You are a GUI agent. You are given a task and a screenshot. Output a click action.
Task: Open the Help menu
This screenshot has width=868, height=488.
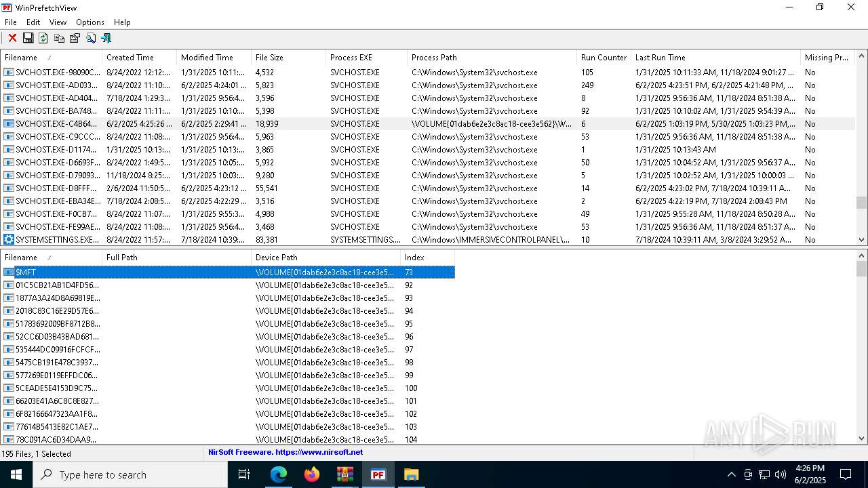[122, 22]
